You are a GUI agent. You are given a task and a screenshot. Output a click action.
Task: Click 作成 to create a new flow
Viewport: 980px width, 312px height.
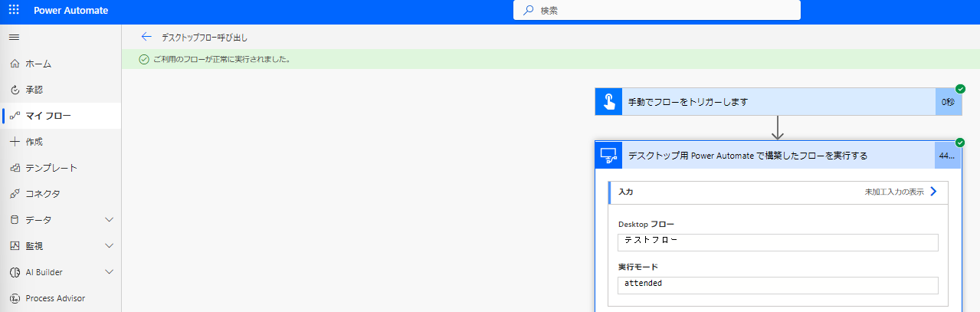click(x=34, y=142)
